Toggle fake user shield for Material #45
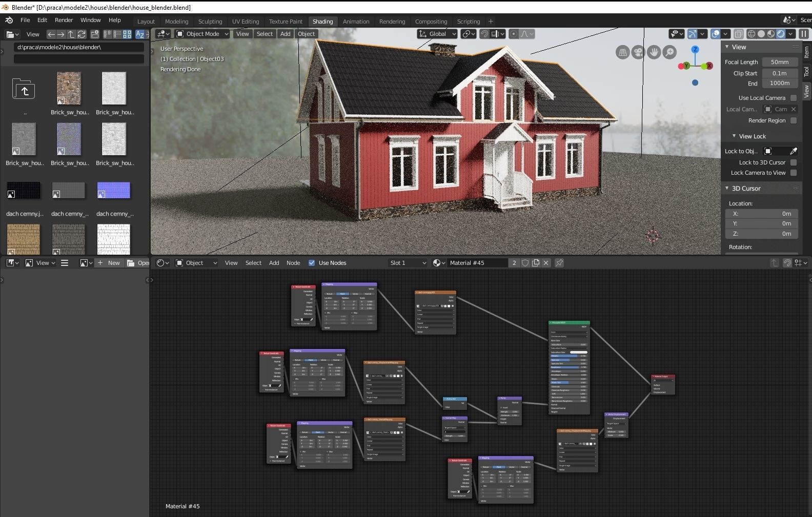812x517 pixels. point(525,263)
